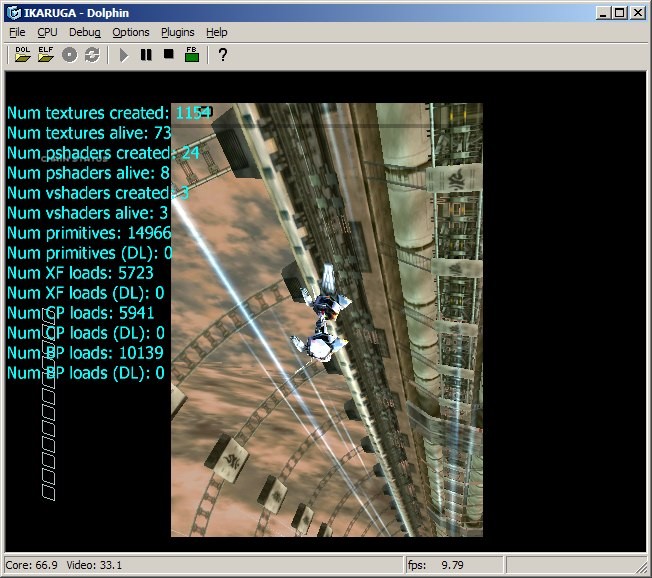Screen dimensions: 652x578
Task: Click the 'Num BP loads: 10139' line
Action: tap(85, 353)
